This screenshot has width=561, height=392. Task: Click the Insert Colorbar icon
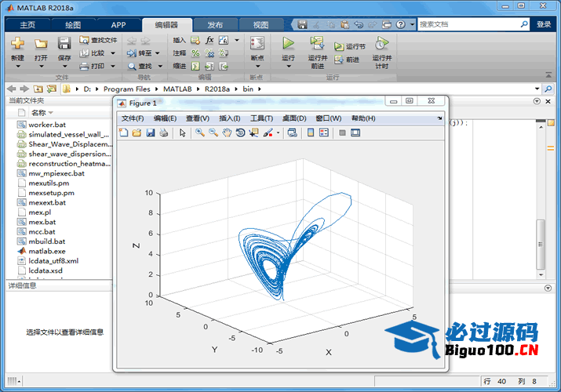311,132
